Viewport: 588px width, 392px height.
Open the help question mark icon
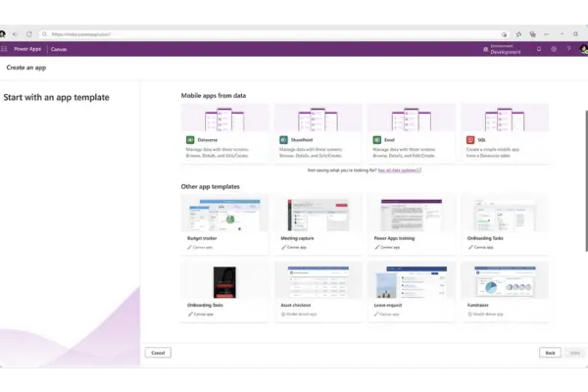pyautogui.click(x=568, y=49)
